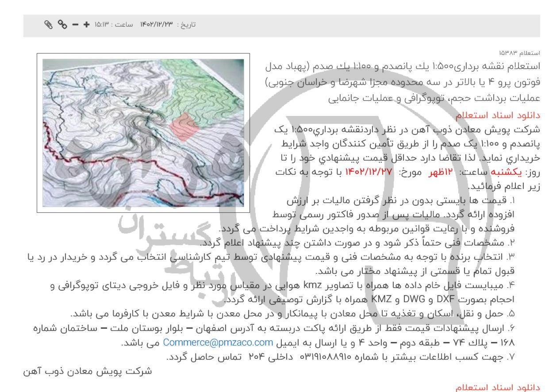Click the red deadline date ۱۴۰۲/۱۲/۲۷
The image size is (549, 392).
click(369, 172)
